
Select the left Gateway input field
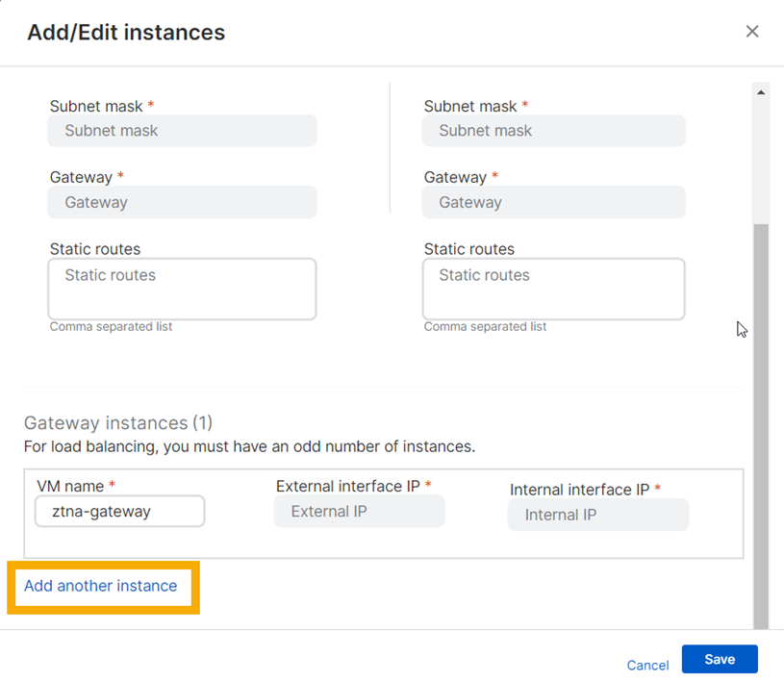(x=182, y=202)
